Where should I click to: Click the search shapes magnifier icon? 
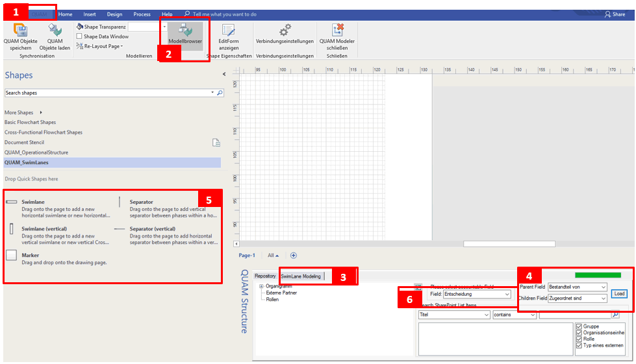tap(220, 93)
